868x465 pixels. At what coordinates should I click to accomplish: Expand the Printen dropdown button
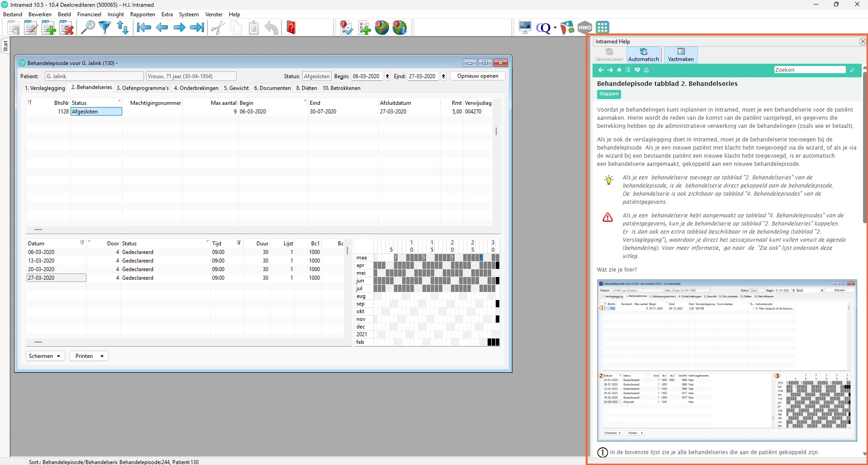[x=89, y=356]
